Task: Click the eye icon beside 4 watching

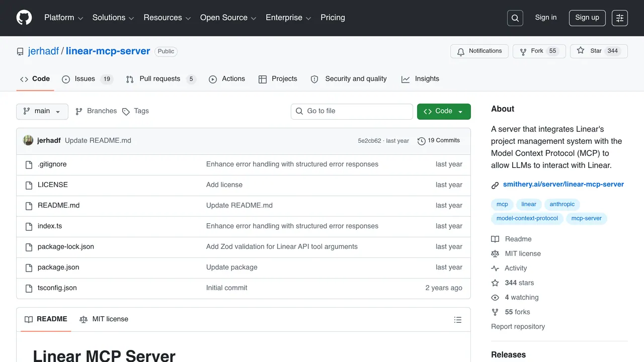Action: click(x=495, y=298)
